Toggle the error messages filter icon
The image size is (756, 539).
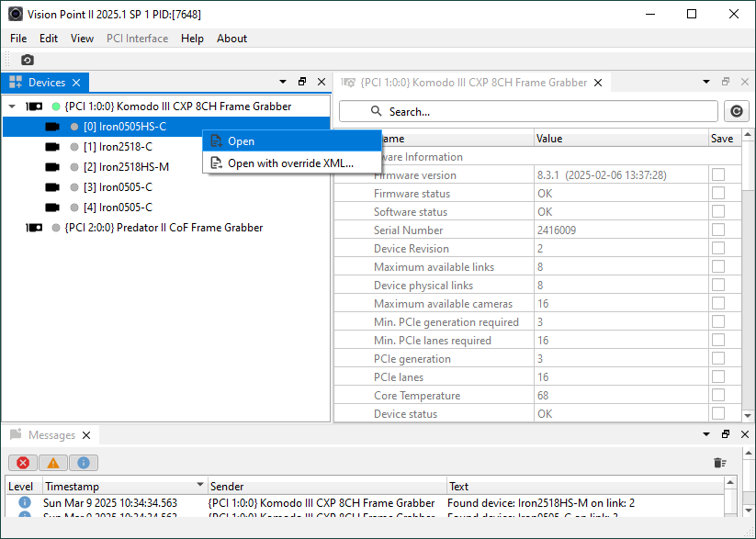tap(22, 463)
